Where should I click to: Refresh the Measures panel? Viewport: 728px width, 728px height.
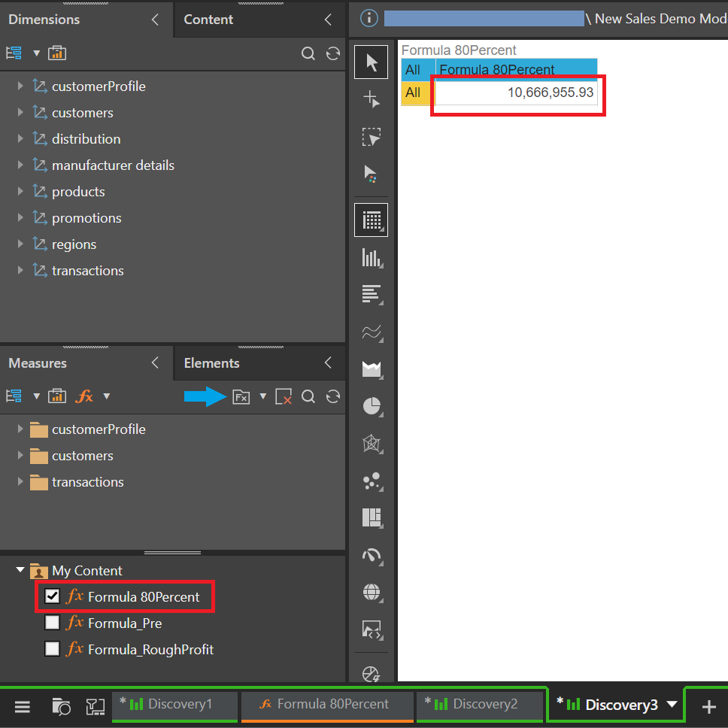click(333, 396)
